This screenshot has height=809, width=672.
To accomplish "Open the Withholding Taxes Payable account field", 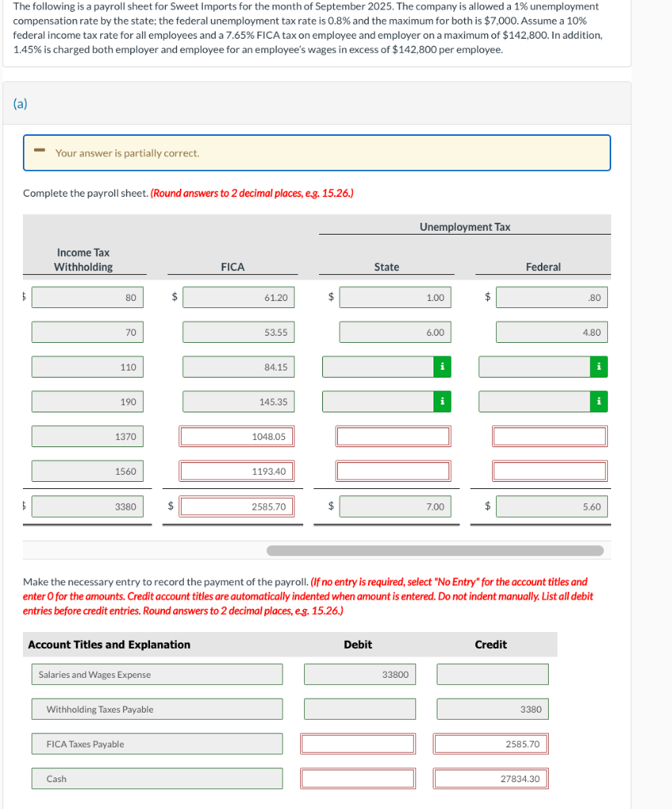I will click(157, 709).
